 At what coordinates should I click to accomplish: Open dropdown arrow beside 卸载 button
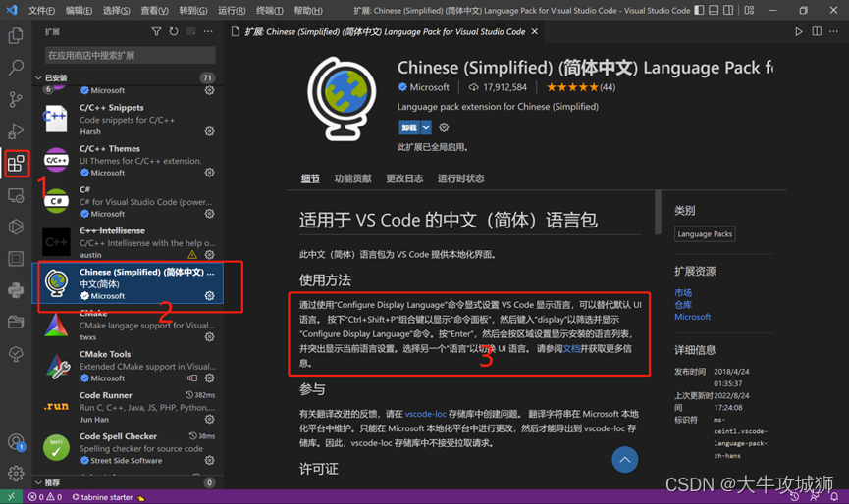tap(426, 127)
